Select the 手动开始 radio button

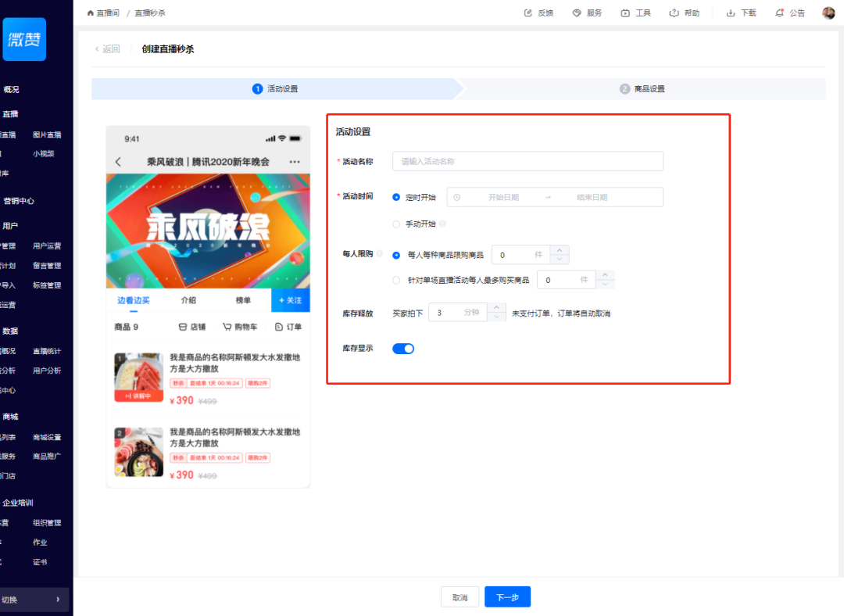click(x=396, y=224)
